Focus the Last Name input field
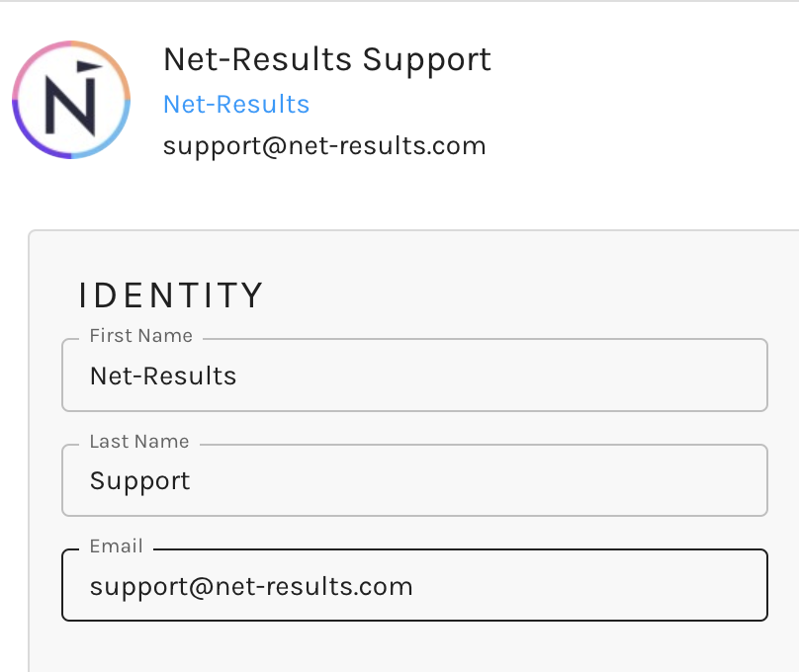Screen dimensions: 799x672 point(414,480)
